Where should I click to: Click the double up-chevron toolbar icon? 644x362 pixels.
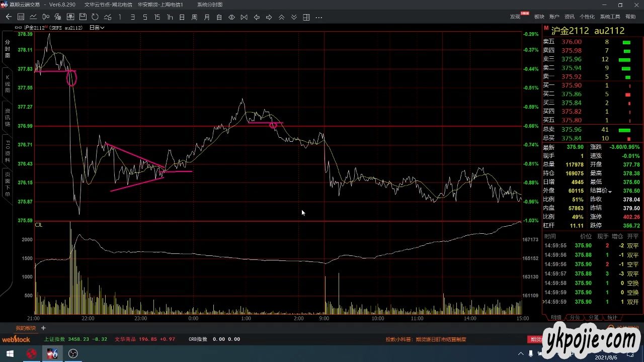point(281,17)
